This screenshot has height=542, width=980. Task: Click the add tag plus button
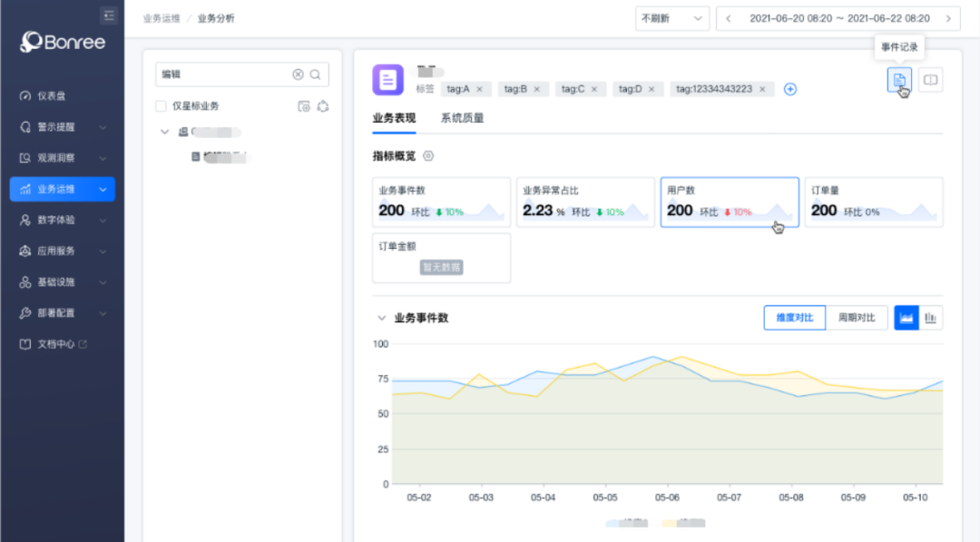point(789,89)
